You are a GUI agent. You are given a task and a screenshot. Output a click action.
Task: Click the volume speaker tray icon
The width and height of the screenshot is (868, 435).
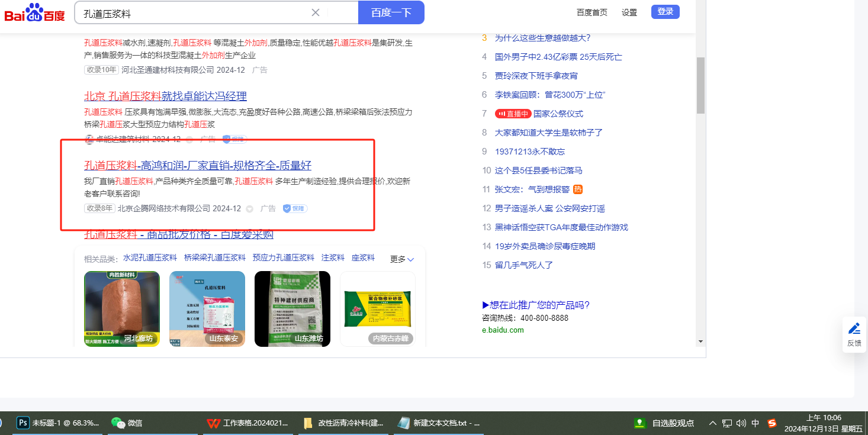741,423
